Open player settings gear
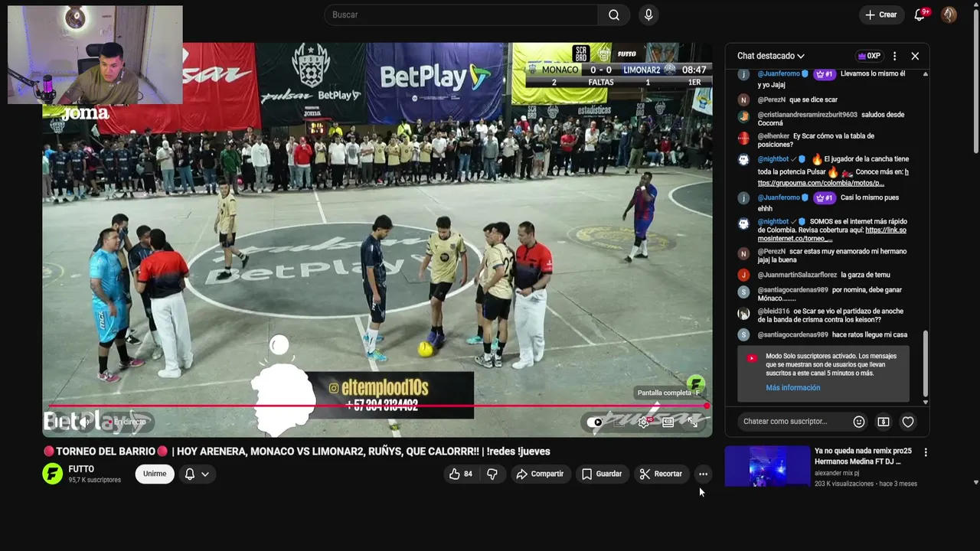The height and width of the screenshot is (551, 980). coord(644,422)
